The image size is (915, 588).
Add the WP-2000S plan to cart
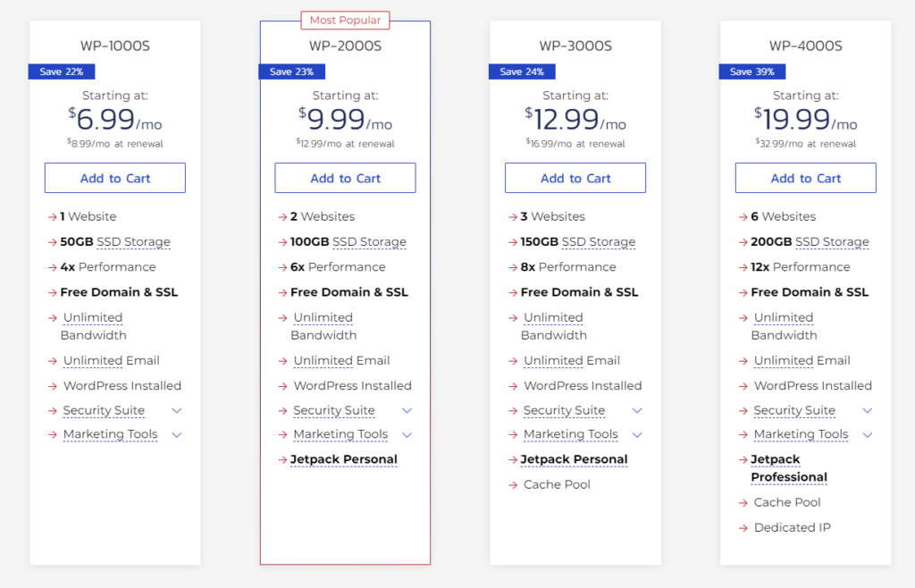(345, 178)
